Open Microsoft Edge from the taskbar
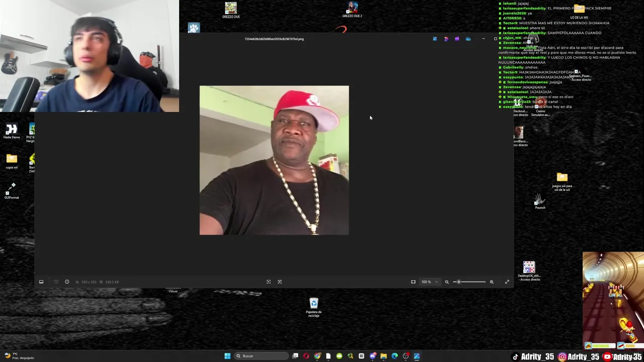 tap(394, 356)
